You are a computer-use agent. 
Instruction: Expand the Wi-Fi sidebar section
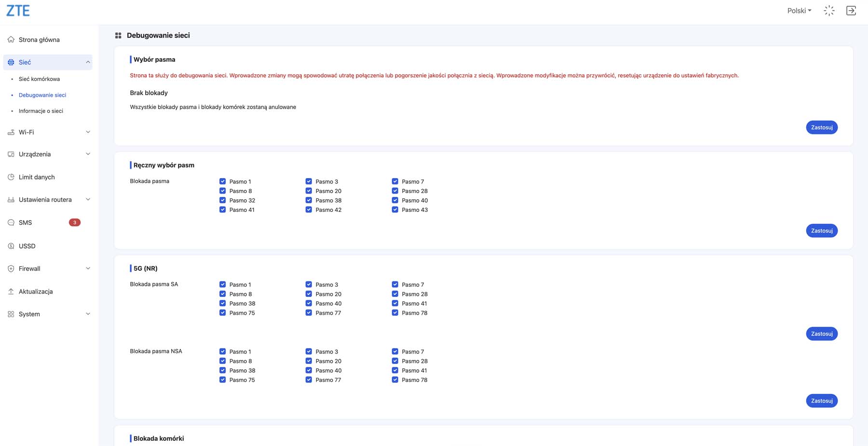88,132
